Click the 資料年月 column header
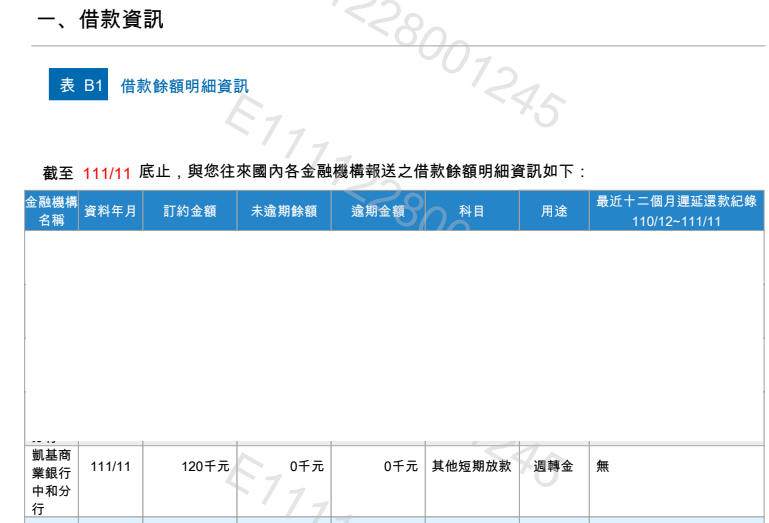The width and height of the screenshot is (769, 523). pyautogui.click(x=110, y=211)
